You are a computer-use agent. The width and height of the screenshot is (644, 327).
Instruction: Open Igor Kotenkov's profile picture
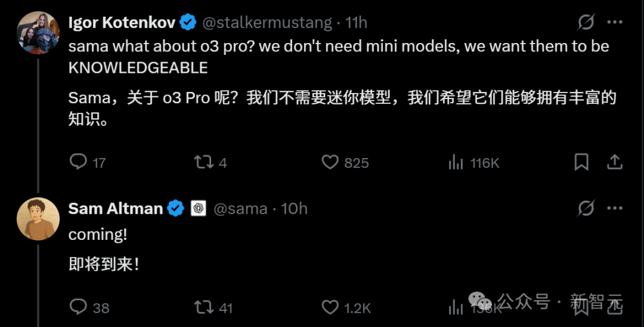(38, 33)
